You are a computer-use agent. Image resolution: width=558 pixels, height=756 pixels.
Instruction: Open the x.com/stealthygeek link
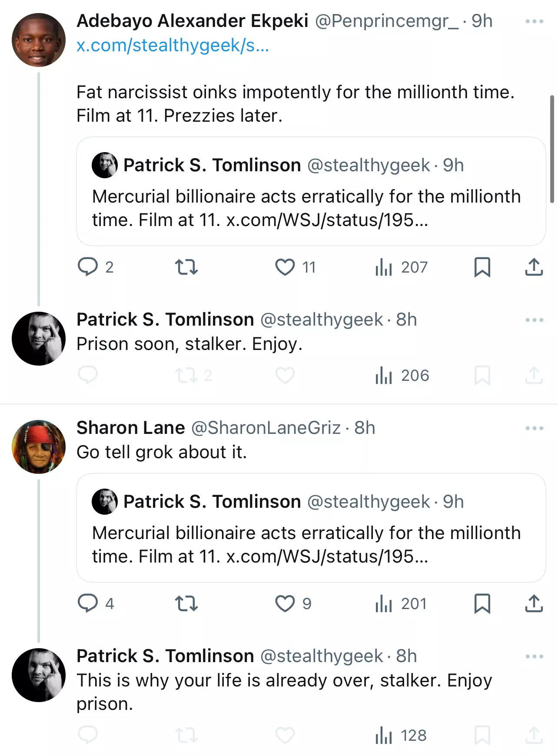click(173, 45)
